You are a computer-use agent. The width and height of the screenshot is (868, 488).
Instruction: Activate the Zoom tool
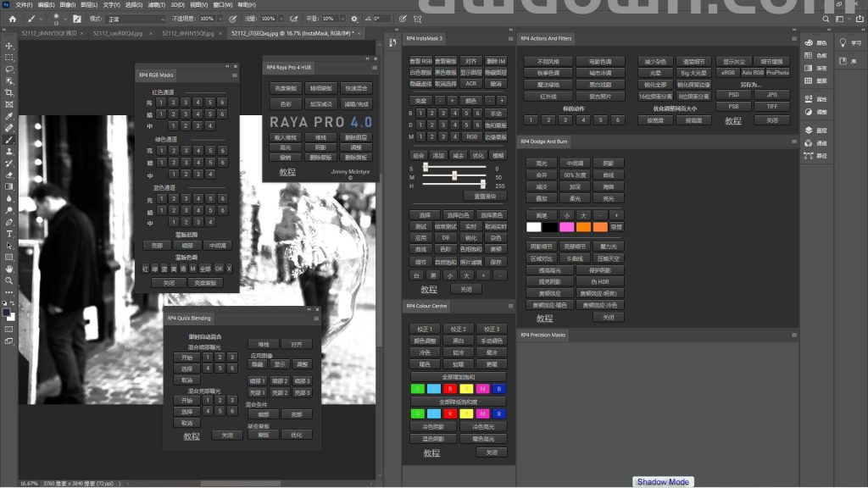pyautogui.click(x=9, y=280)
